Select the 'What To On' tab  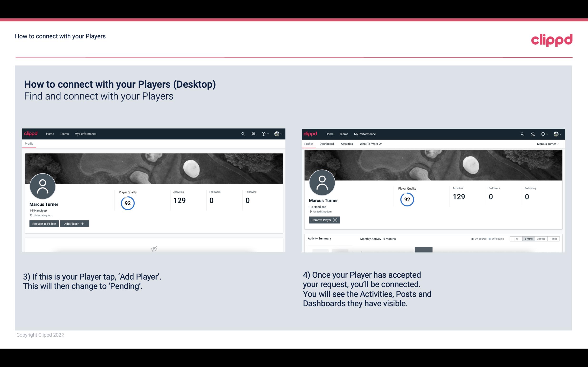[x=370, y=144]
